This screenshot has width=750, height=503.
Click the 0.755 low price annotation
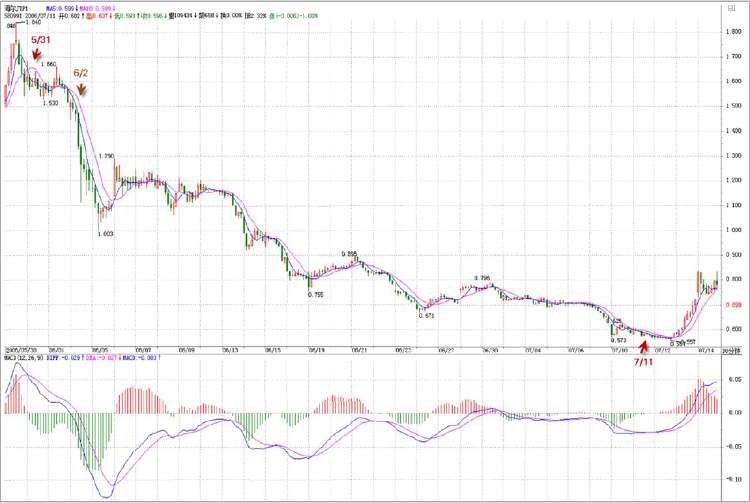click(x=316, y=294)
